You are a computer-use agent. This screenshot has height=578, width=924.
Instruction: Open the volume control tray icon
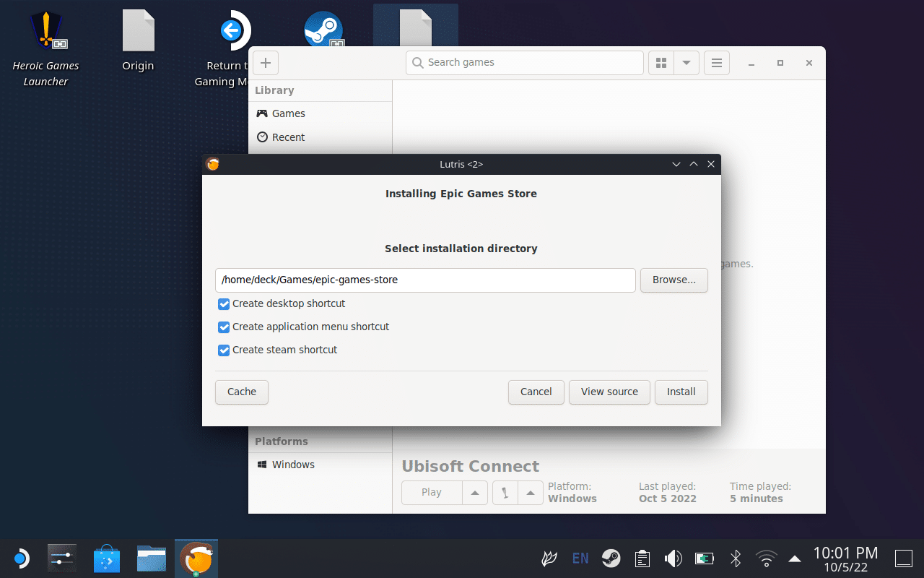[x=673, y=558]
